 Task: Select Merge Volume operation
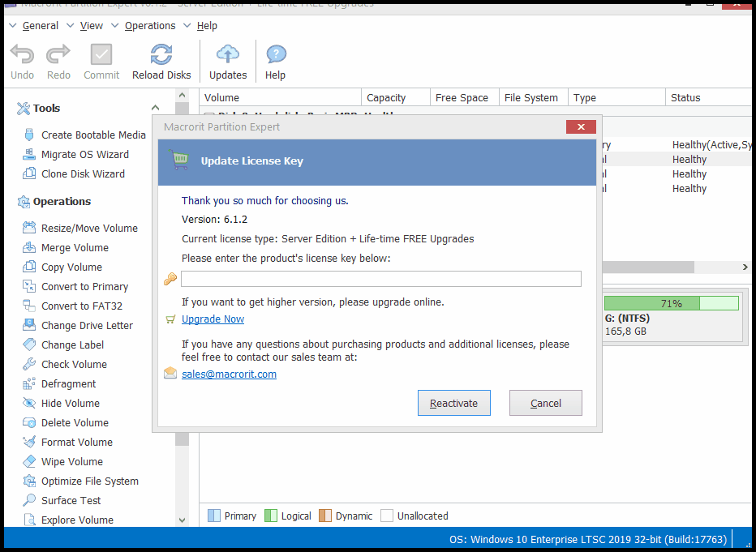66,247
